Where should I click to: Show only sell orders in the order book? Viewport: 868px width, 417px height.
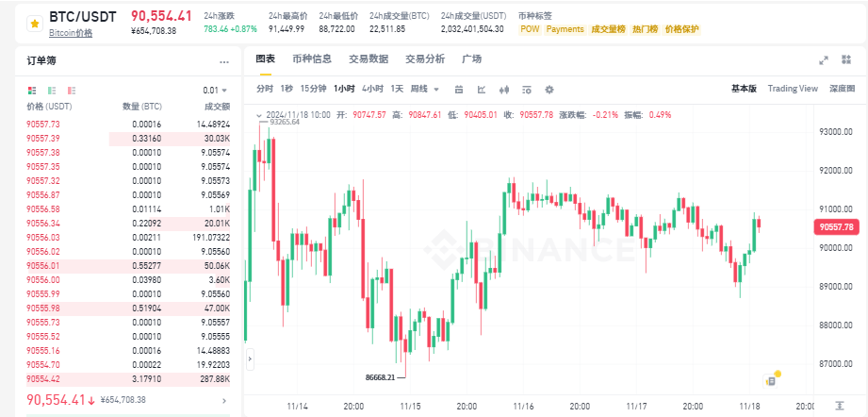pos(72,90)
